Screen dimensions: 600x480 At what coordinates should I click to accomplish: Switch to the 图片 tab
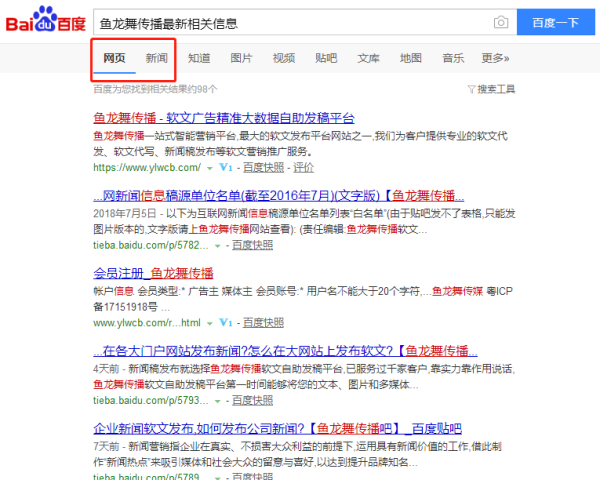[241, 58]
